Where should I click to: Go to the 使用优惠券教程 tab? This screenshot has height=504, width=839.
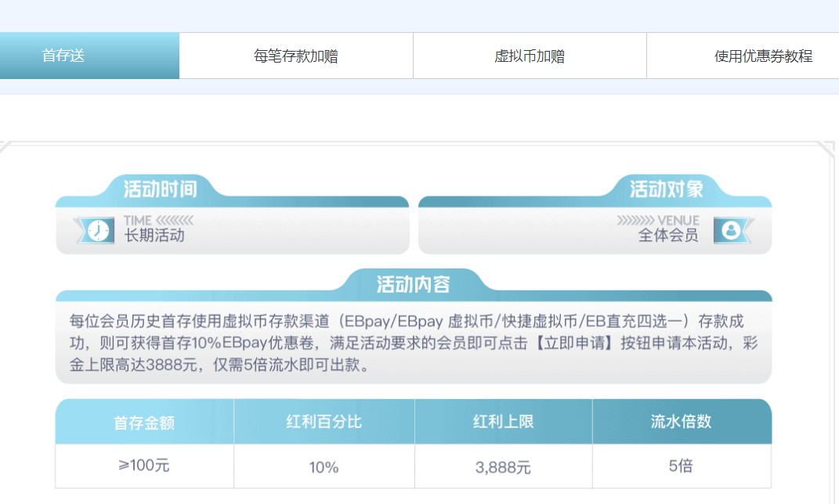[x=763, y=56]
